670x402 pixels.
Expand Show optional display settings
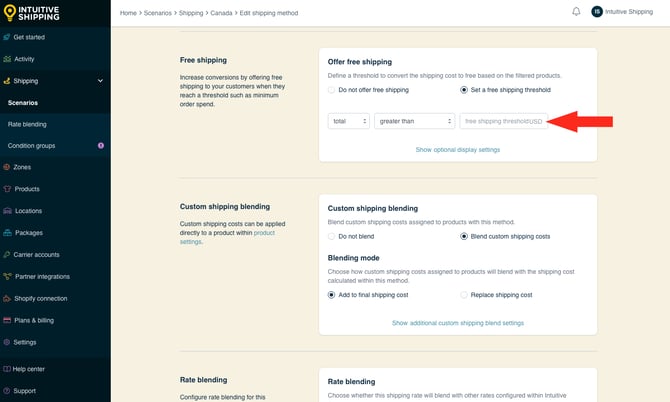pyautogui.click(x=458, y=150)
